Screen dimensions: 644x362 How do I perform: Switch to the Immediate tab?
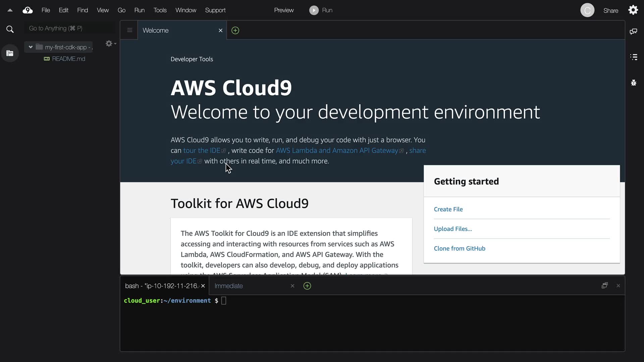click(x=229, y=286)
